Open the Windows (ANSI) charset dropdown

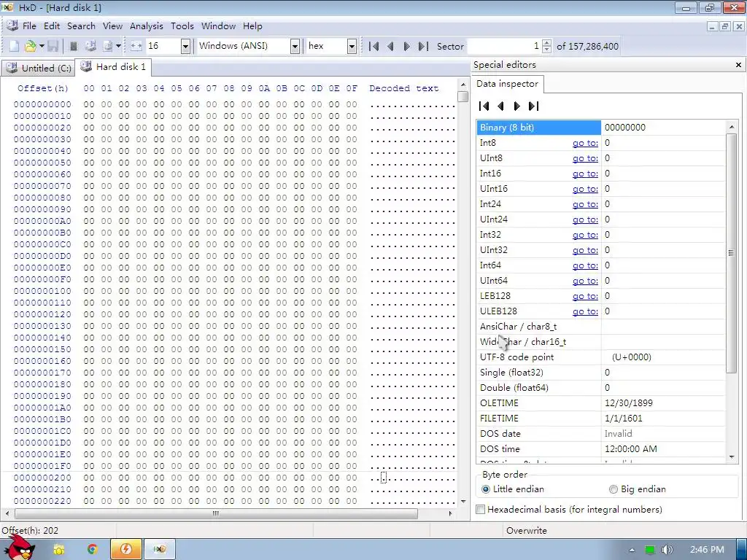(295, 46)
